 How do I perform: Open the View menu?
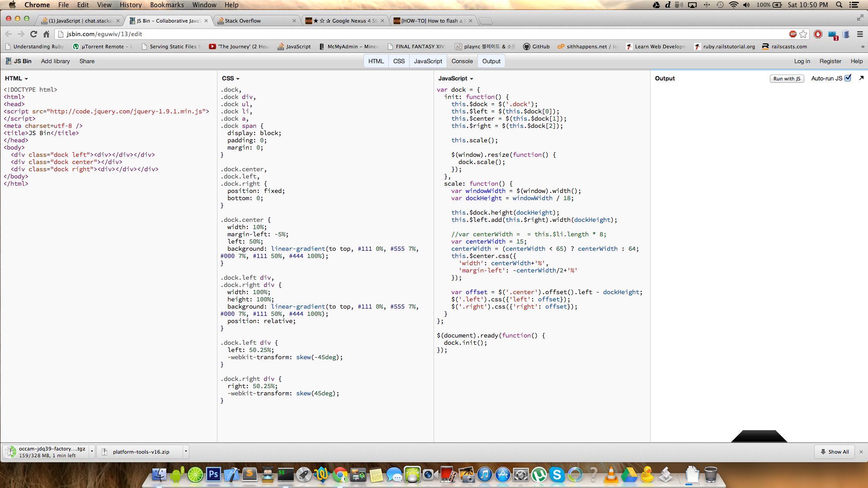(104, 5)
